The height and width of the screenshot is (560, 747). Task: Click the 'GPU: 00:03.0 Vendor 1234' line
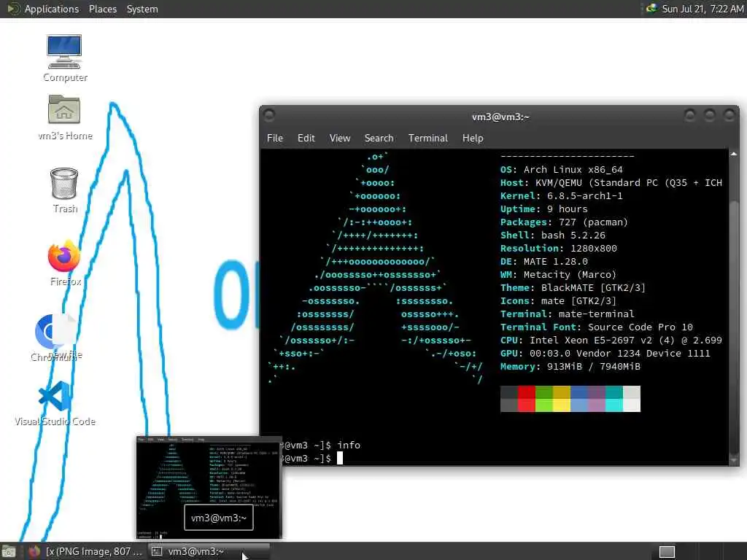click(605, 354)
